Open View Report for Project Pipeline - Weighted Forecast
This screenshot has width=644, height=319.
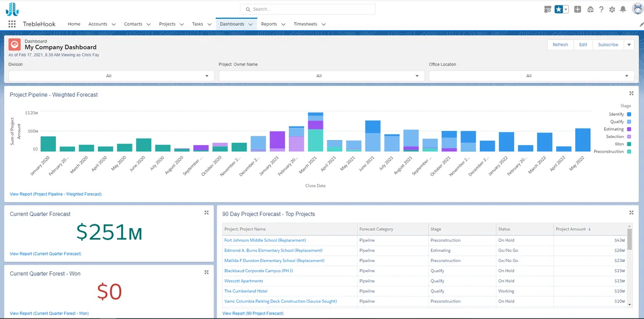tap(56, 194)
